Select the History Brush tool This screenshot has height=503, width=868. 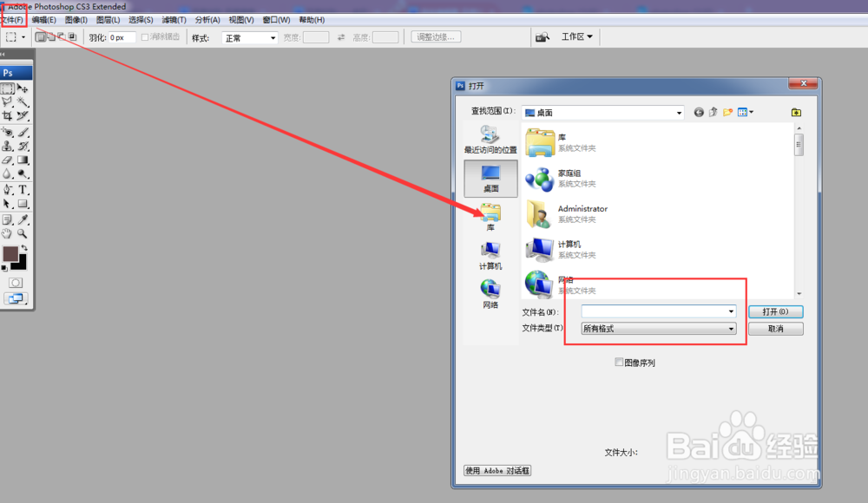pyautogui.click(x=23, y=146)
